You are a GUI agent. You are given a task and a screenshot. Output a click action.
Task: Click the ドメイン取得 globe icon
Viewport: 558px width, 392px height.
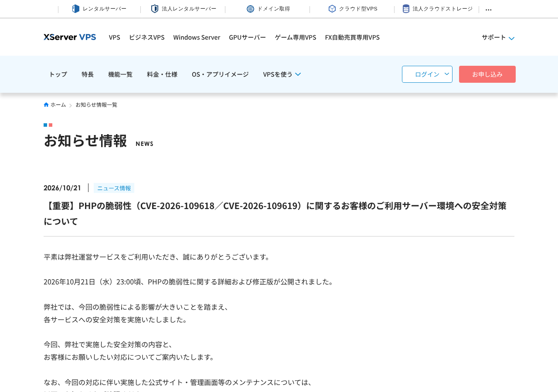tap(250, 9)
